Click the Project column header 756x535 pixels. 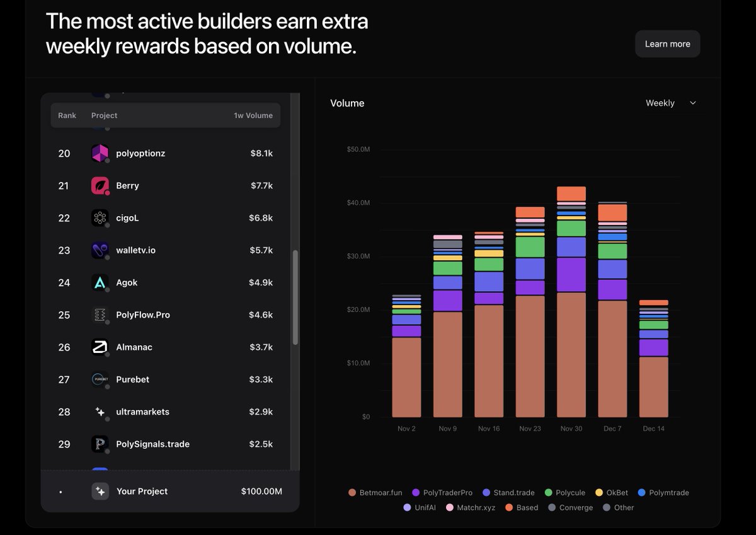104,116
